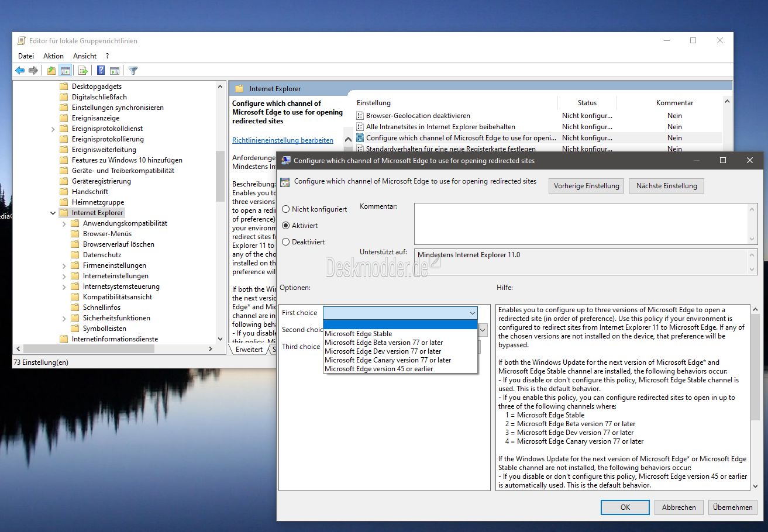Open the Ansicht menu
This screenshot has width=768, height=532.
coord(85,56)
